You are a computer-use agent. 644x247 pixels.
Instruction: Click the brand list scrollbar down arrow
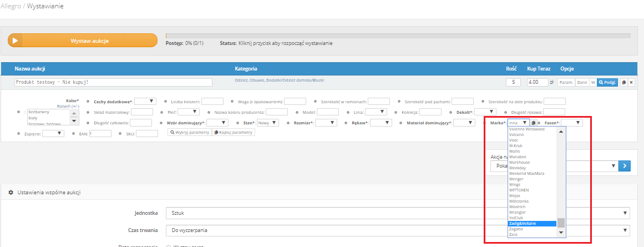click(x=561, y=234)
